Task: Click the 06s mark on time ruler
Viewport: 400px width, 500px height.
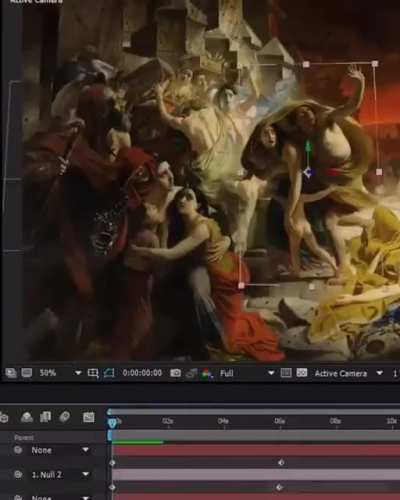Action: (279, 421)
